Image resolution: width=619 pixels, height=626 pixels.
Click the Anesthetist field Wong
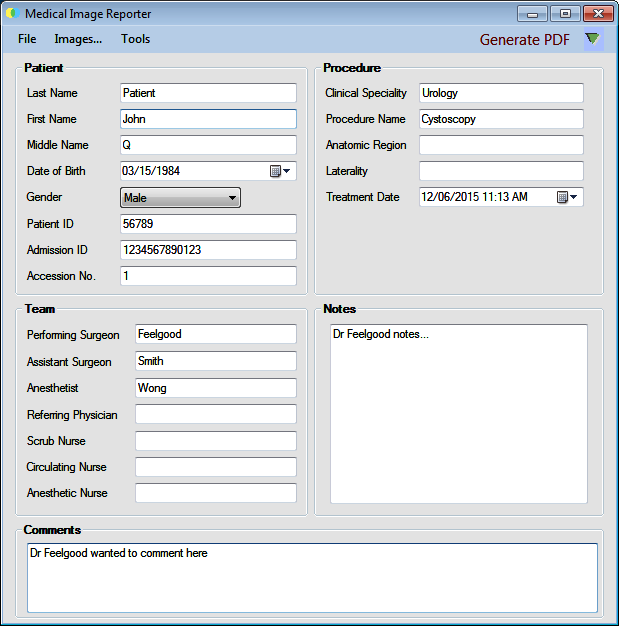tap(216, 388)
